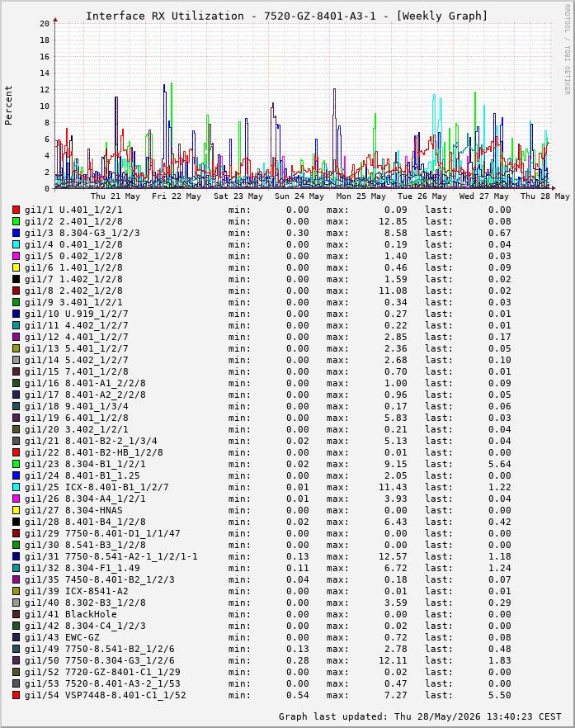Click the swatch next to gi1/31 7750-8.541-A2-1
This screenshot has width=575, height=728.
coord(16,556)
